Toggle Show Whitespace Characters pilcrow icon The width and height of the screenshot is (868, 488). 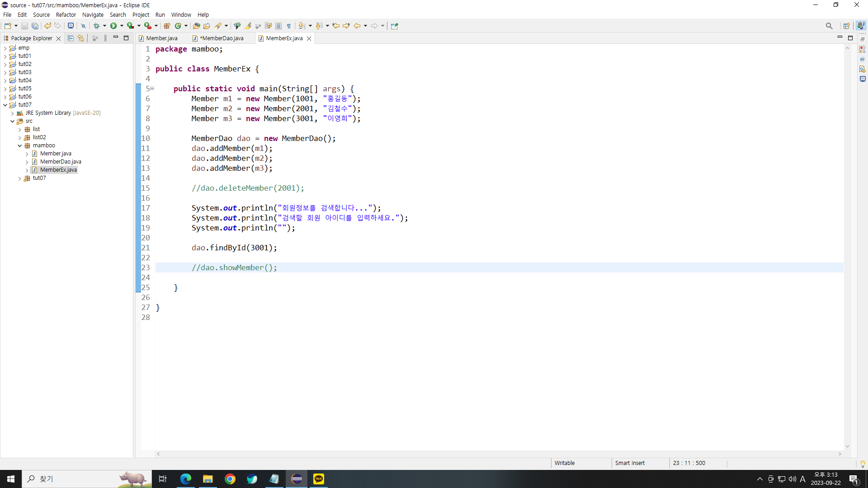tap(289, 26)
